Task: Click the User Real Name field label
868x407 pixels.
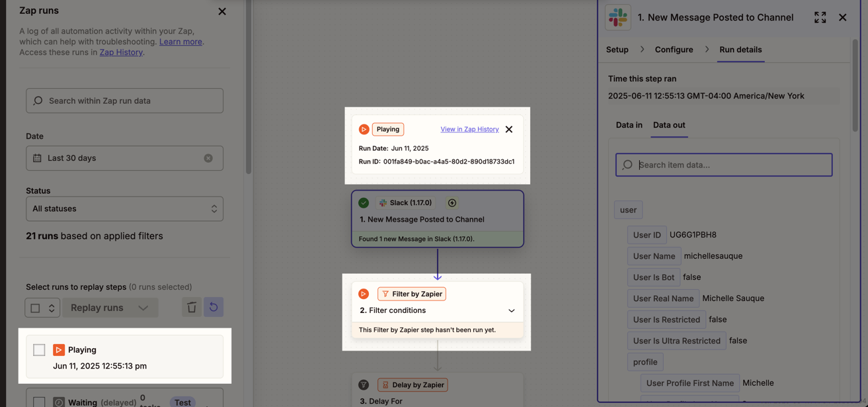Action: pyautogui.click(x=663, y=298)
